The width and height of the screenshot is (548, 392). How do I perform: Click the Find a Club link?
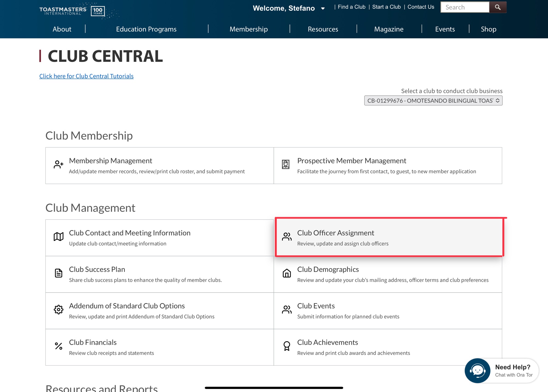pyautogui.click(x=352, y=7)
